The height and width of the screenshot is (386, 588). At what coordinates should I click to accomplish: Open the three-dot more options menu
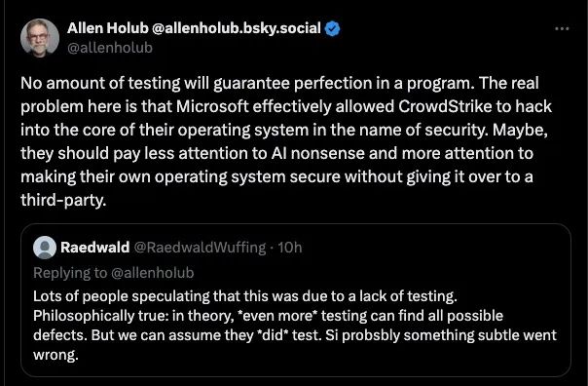click(562, 28)
